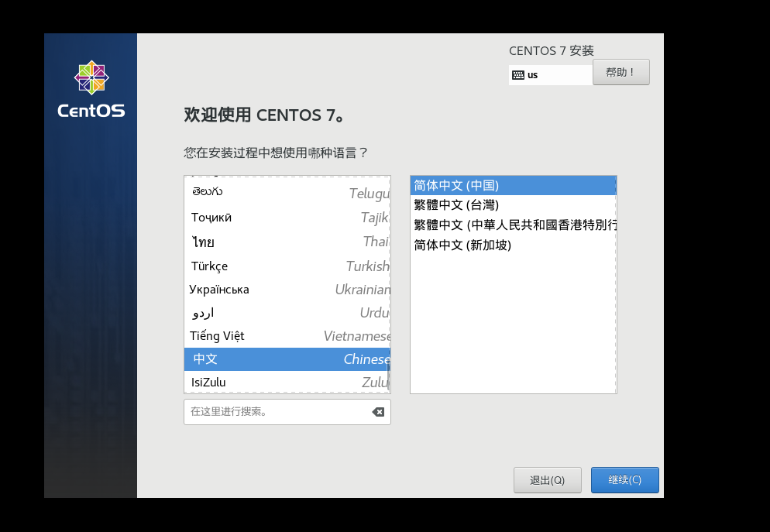The height and width of the screenshot is (532, 770).
Task: Choose Thai (ไทย) language row
Action: tap(287, 242)
